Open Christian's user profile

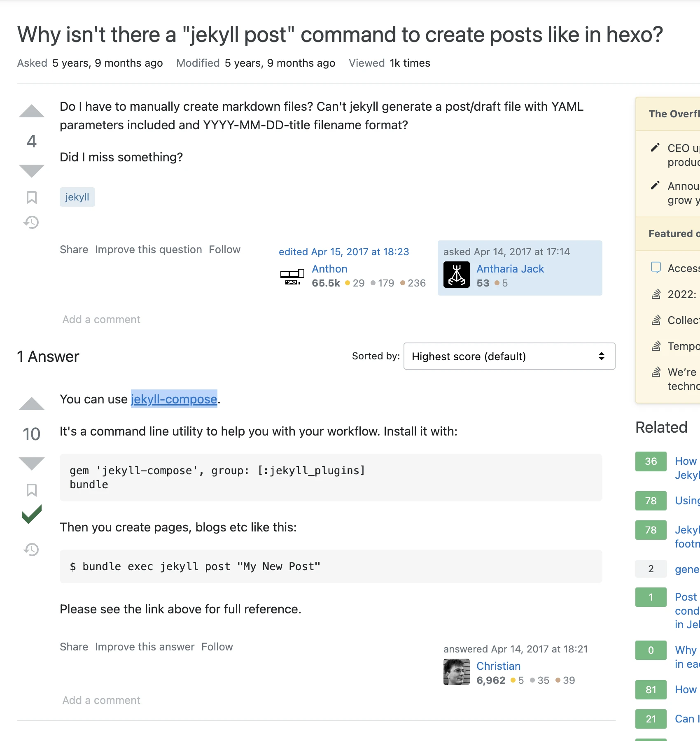(498, 666)
